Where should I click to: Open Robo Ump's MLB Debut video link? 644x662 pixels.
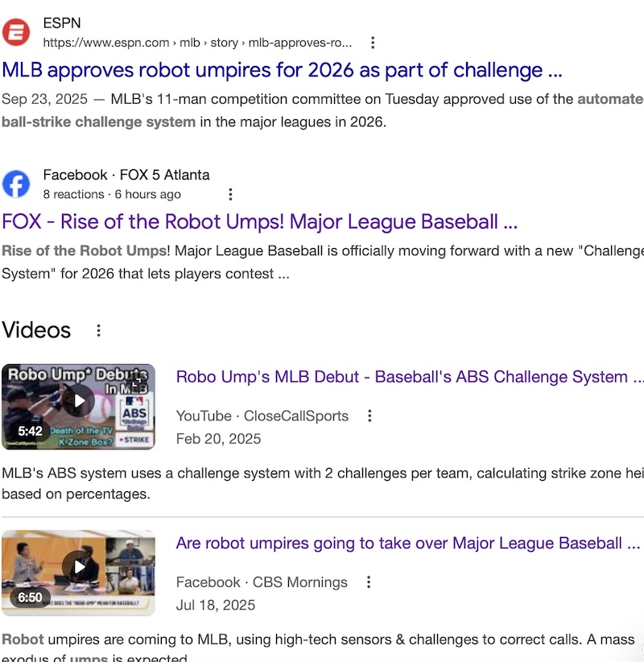[410, 377]
